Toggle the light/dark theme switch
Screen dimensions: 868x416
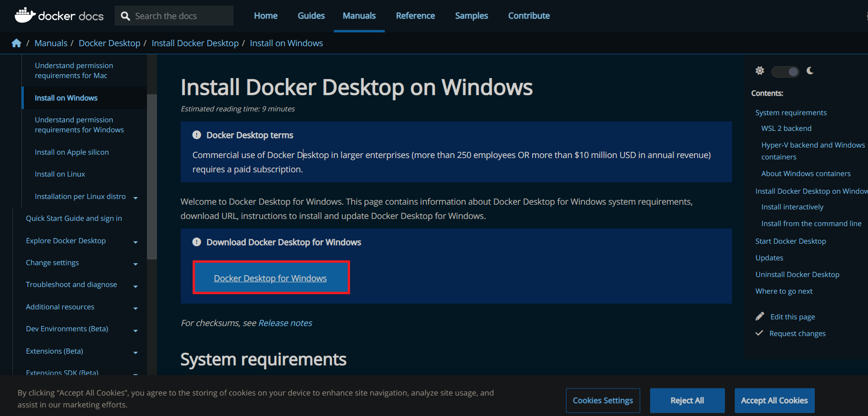click(x=785, y=71)
